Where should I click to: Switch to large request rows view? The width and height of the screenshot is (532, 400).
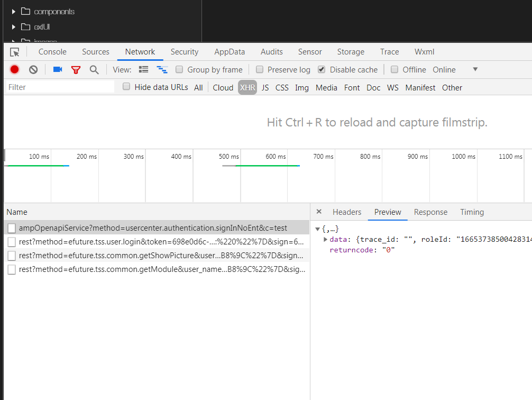(143, 70)
